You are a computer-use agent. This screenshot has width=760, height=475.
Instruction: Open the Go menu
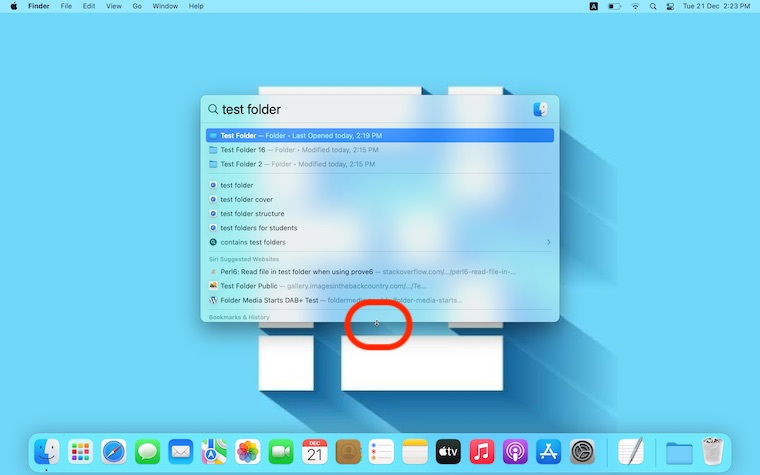pos(137,6)
